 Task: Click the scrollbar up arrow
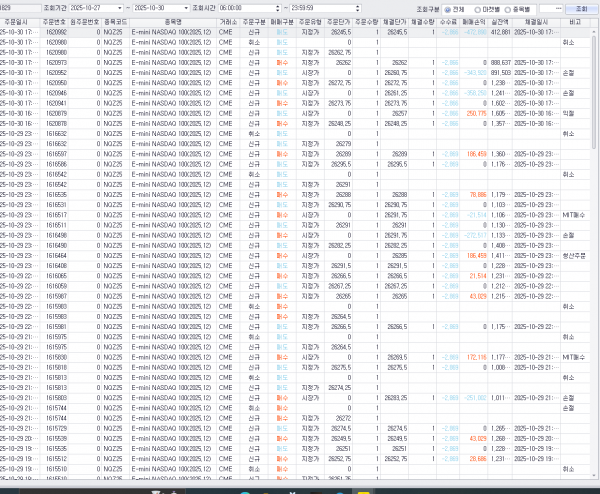[x=594, y=32]
